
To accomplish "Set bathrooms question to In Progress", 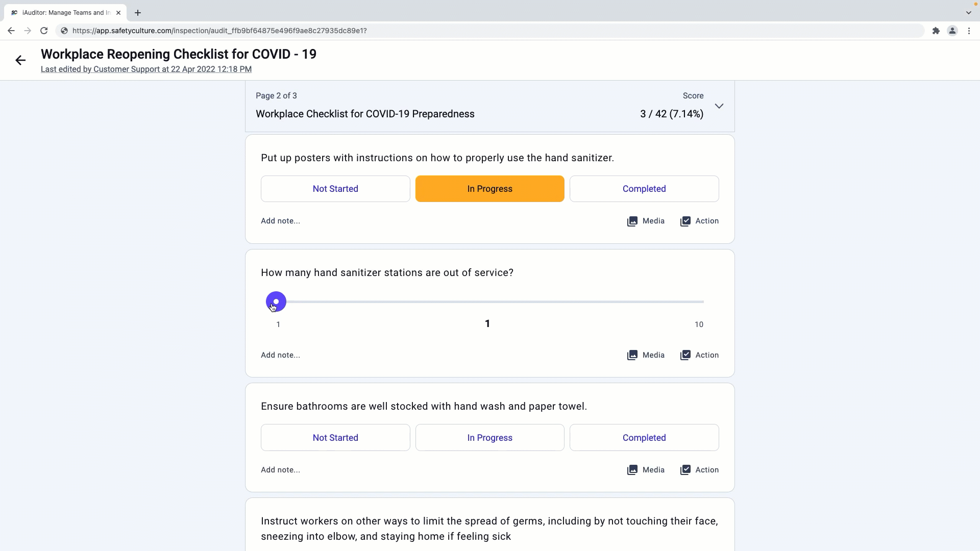I will [x=489, y=438].
